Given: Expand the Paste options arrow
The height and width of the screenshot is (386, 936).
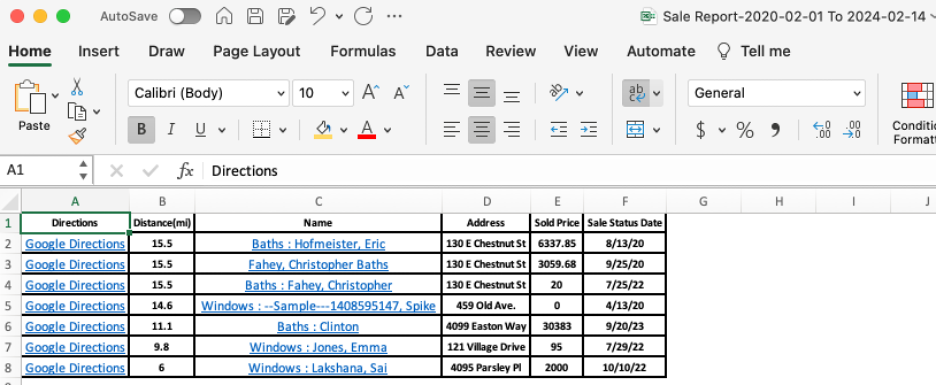Looking at the screenshot, I should [56, 95].
